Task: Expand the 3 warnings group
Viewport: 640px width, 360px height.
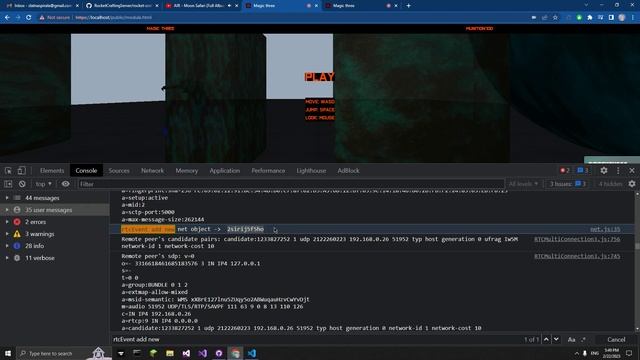Action: (x=7, y=234)
